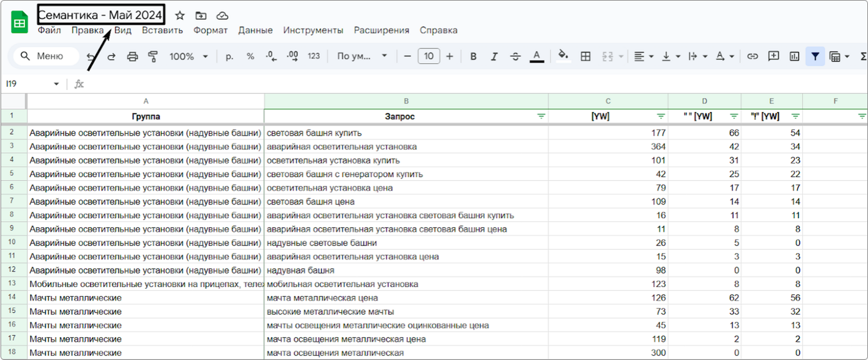Click the Группа header cell

pos(146,116)
